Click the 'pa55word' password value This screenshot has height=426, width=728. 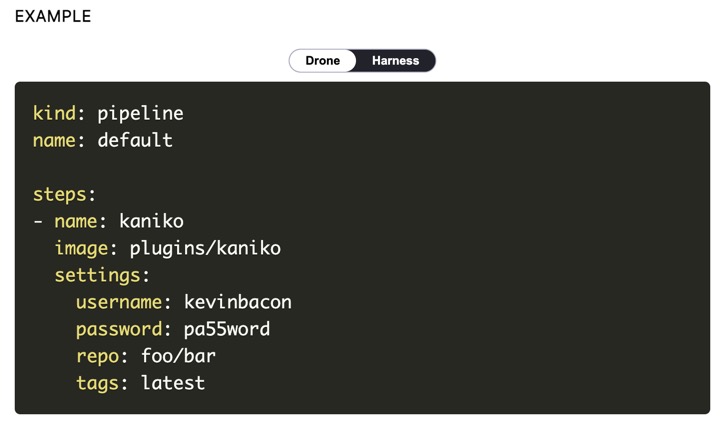coord(227,329)
